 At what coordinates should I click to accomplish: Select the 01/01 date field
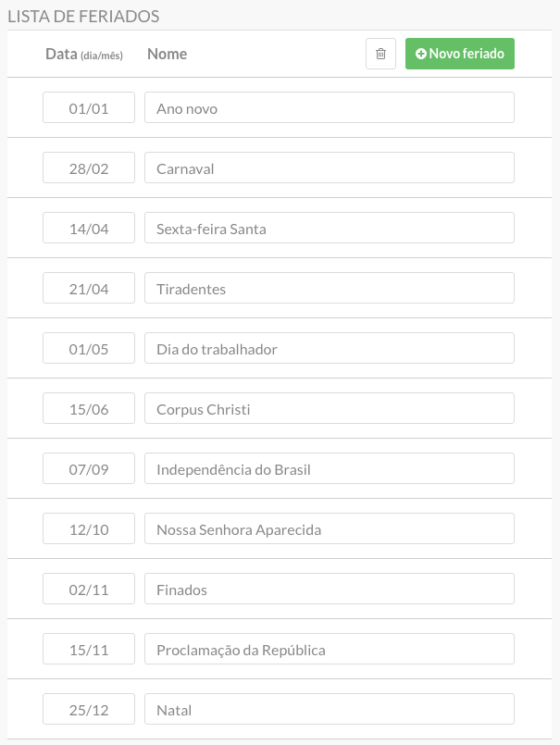tap(89, 107)
